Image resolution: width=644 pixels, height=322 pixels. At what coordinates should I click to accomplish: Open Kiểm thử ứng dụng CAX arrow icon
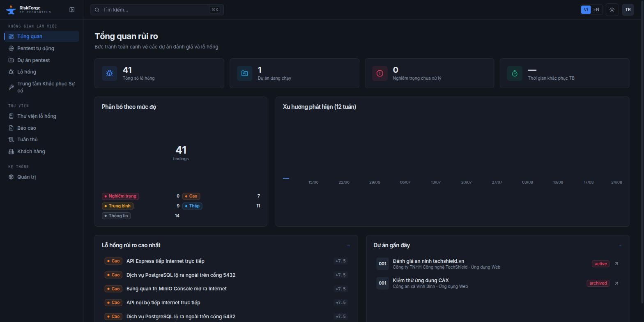(x=616, y=283)
